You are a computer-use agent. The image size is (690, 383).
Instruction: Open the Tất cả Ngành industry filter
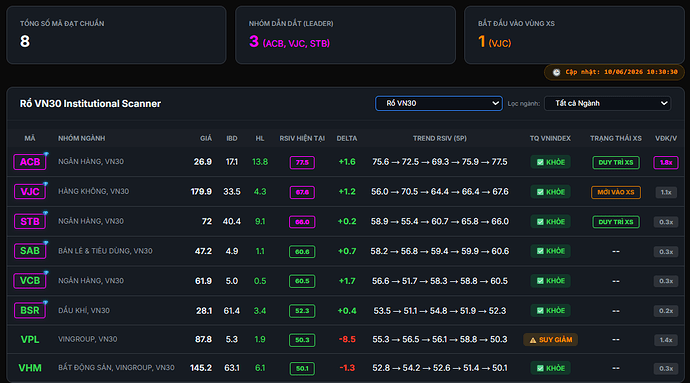click(608, 103)
